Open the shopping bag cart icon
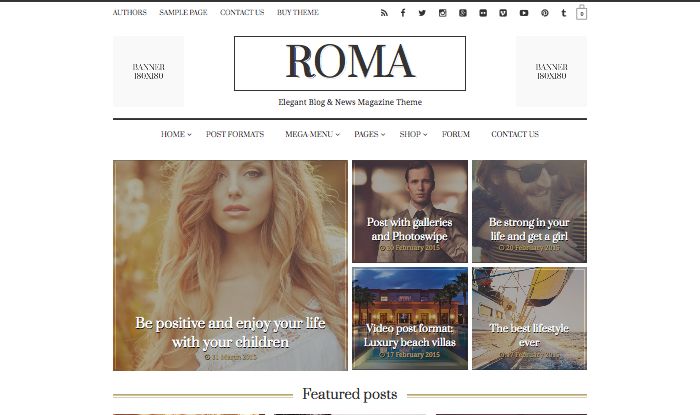This screenshot has height=415, width=700. click(x=581, y=12)
